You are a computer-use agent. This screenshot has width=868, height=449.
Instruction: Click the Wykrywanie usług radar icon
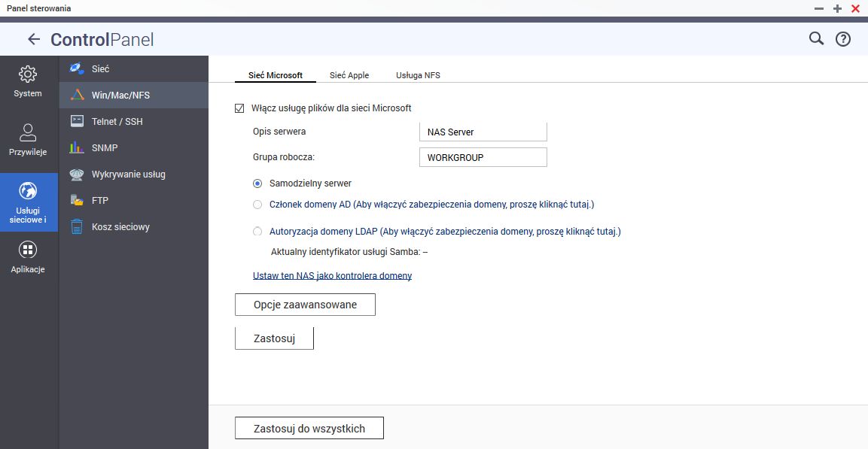[x=76, y=174]
